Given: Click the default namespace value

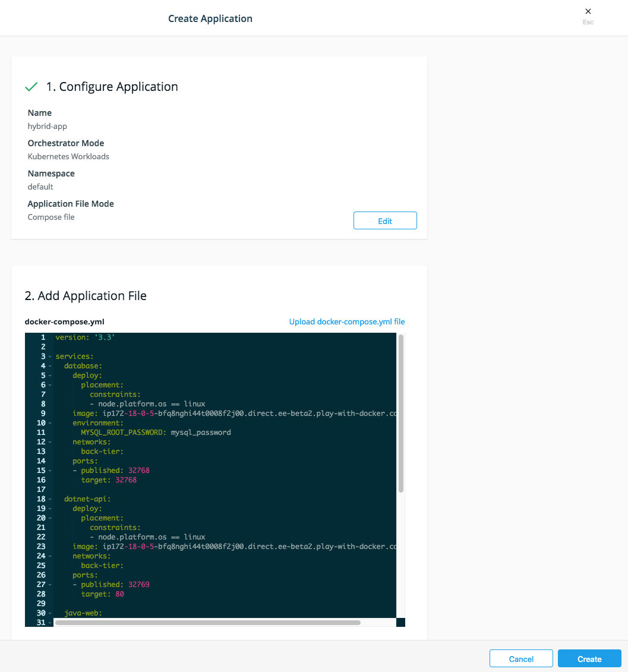Looking at the screenshot, I should coord(40,187).
